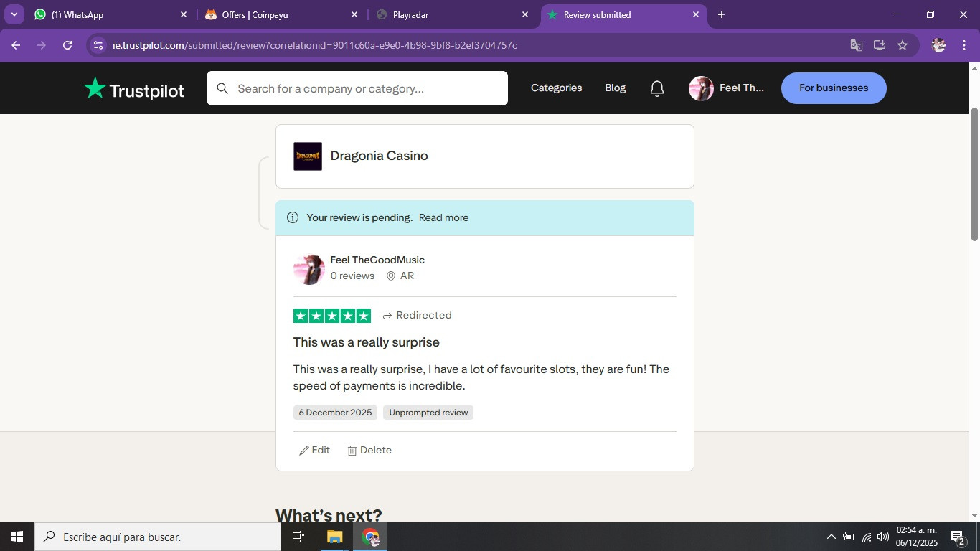
Task: Open the Blog link
Action: pyautogui.click(x=616, y=88)
